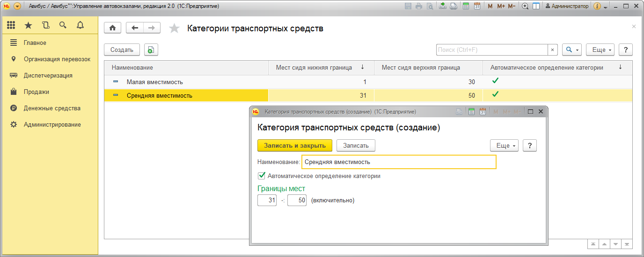Open the Диспетчеризация section
Viewport: 644px width, 257px height.
(48, 76)
